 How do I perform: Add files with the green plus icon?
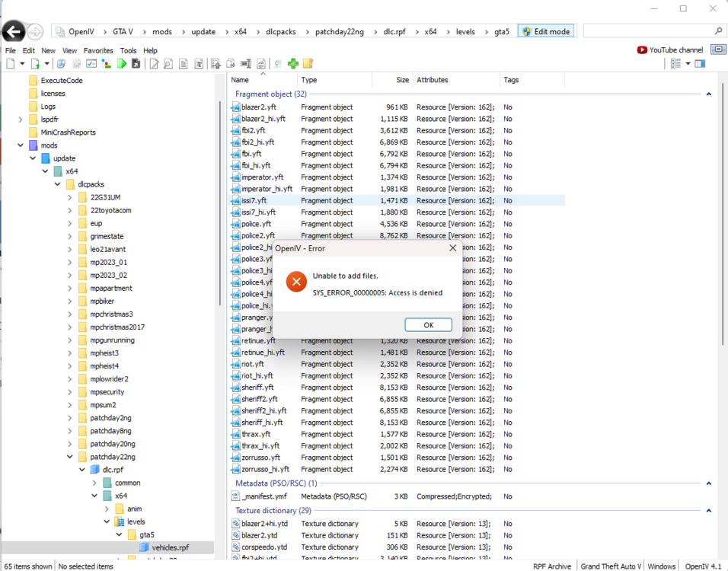pyautogui.click(x=292, y=63)
